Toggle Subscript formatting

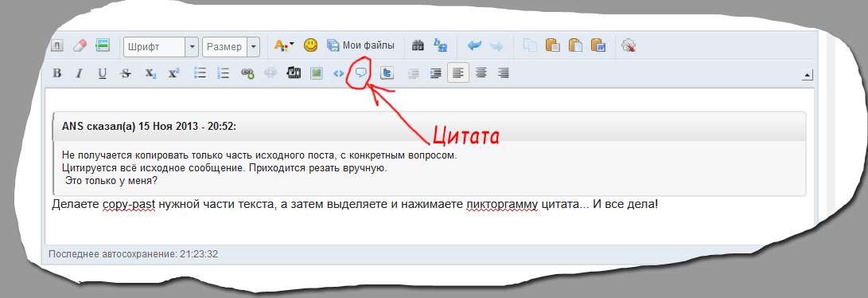coord(151,73)
